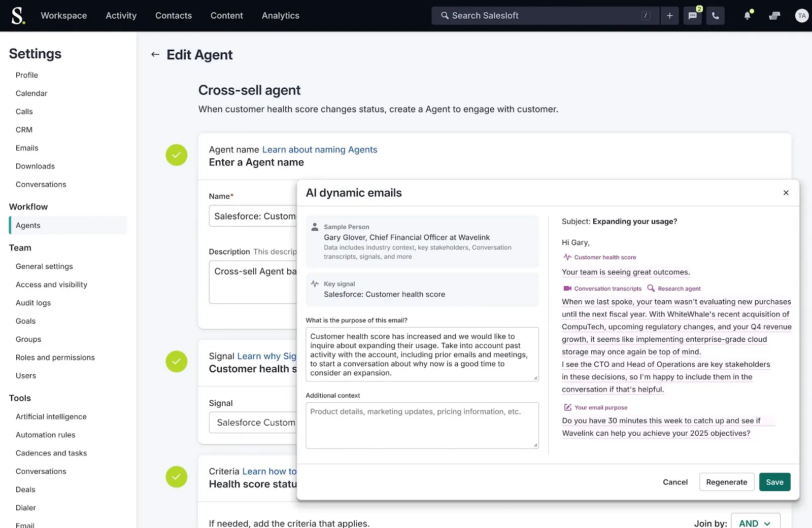Open Cadences and tasks settings
Screen dimensions: 812x528
pos(51,453)
